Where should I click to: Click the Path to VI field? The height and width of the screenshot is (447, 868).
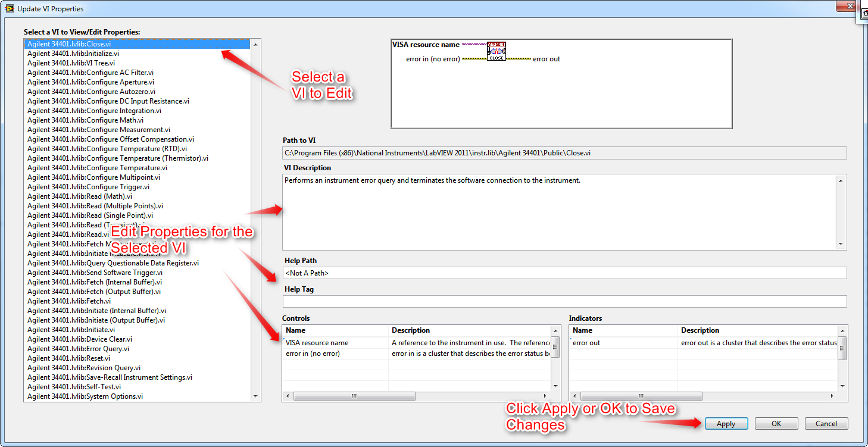click(564, 153)
